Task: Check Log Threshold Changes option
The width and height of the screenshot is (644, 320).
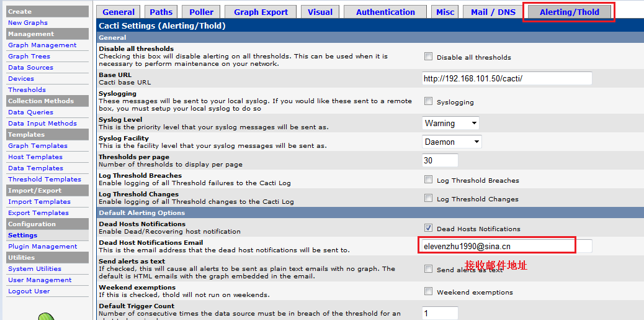Action: 428,198
